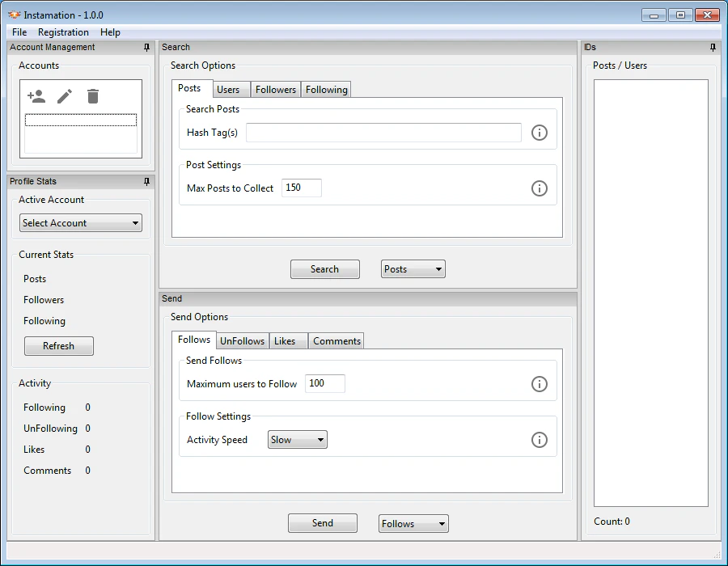Screen dimensions: 728x566
Task: Click the Search button
Action: click(325, 269)
